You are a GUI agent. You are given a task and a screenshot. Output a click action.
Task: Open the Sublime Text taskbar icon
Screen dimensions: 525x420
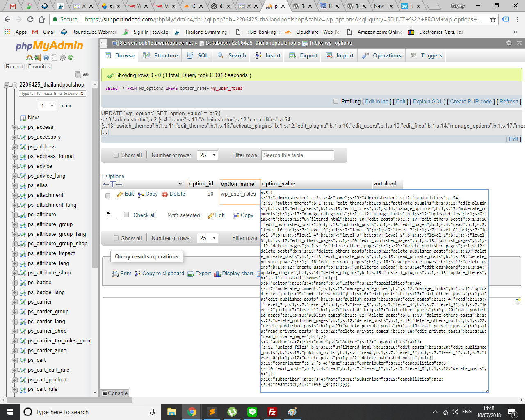tap(212, 412)
